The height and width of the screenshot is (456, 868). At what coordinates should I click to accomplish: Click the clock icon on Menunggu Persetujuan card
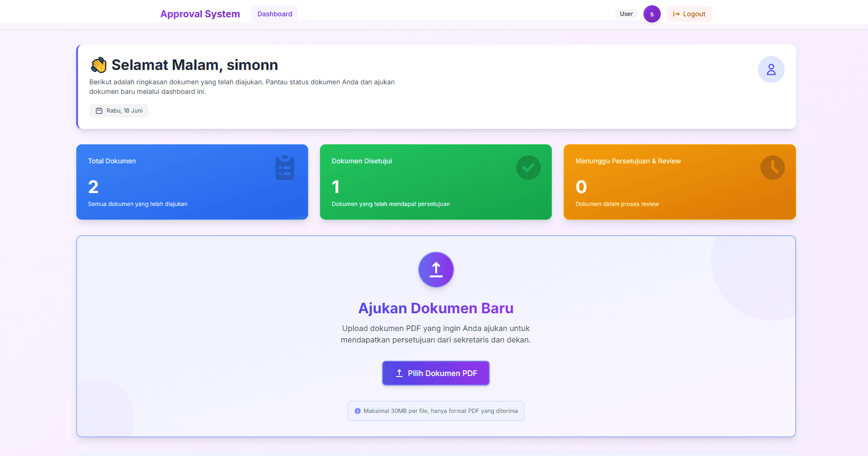point(772,168)
